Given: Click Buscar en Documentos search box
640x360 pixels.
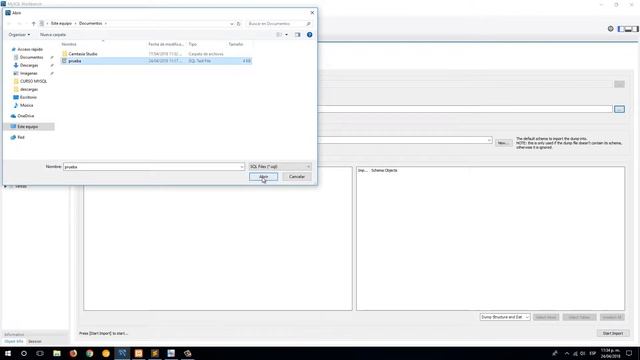Looking at the screenshot, I should (279, 24).
